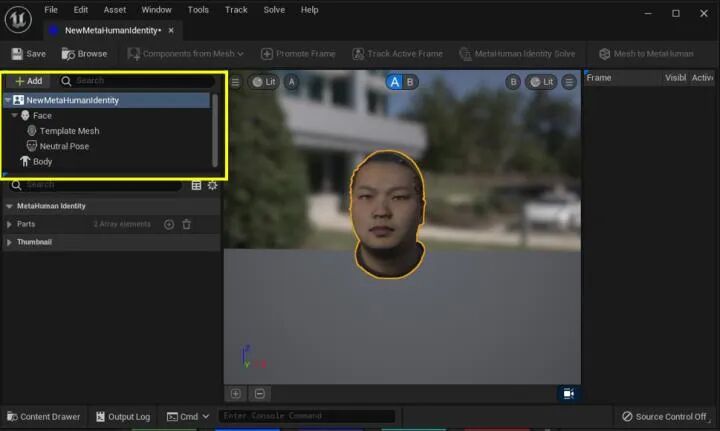Viewport: 720px width, 431px height.
Task: Toggle the camera icon below viewport
Action: [x=568, y=394]
